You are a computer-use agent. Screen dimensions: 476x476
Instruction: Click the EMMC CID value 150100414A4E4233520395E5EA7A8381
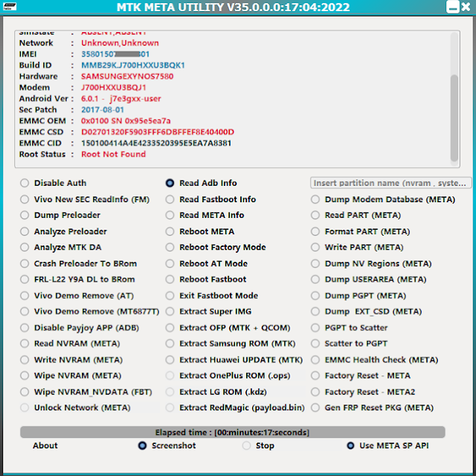(157, 143)
